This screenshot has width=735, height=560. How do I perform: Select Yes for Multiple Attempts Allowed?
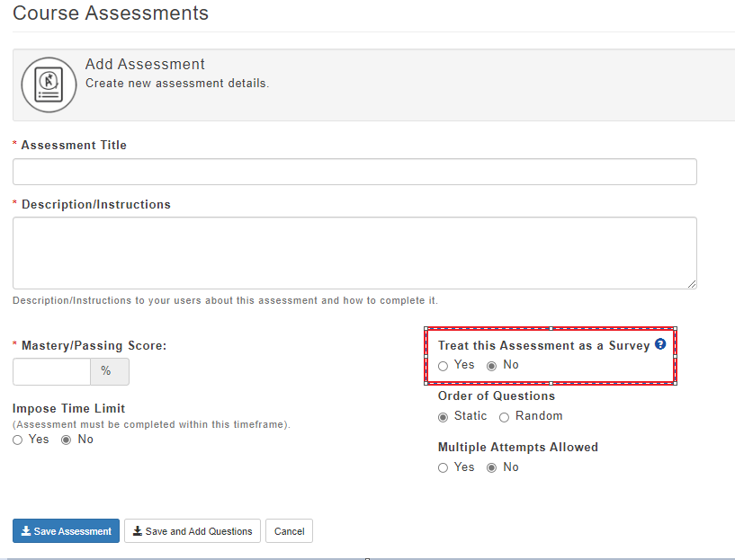[443, 467]
